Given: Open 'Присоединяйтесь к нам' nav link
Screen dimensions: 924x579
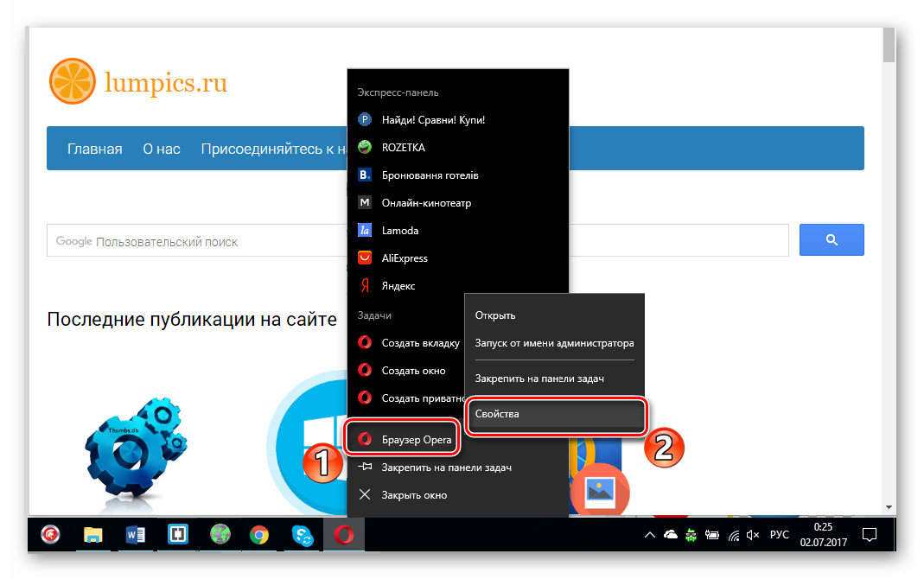Looking at the screenshot, I should pyautogui.click(x=273, y=149).
